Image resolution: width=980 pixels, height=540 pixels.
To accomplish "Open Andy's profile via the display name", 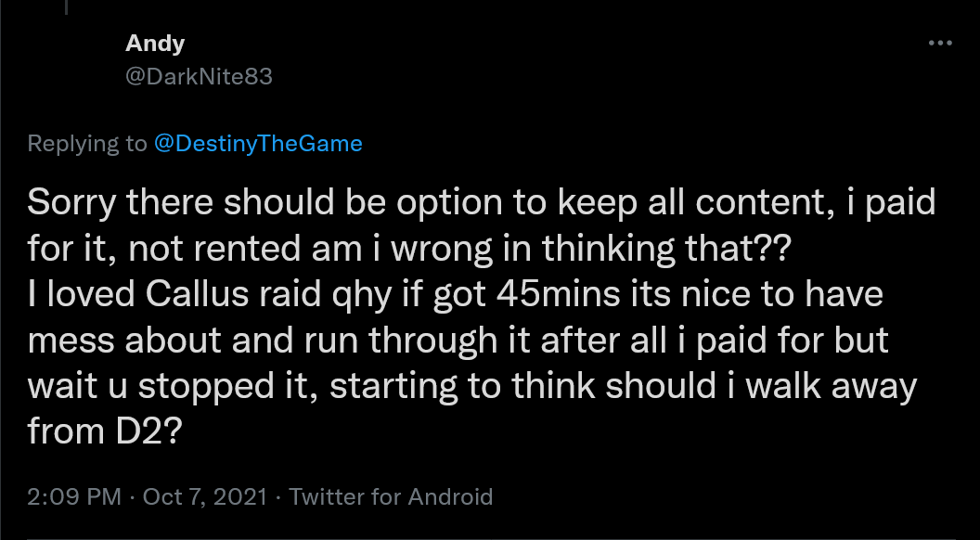I will tap(155, 44).
